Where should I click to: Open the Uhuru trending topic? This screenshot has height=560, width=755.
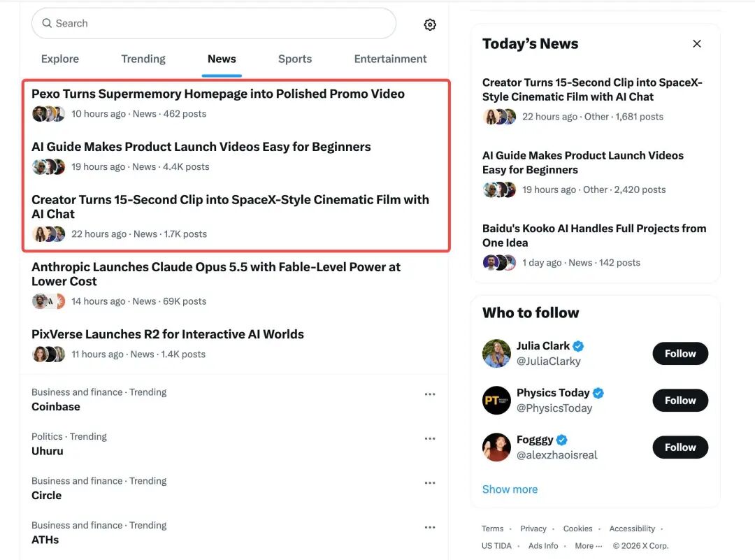pyautogui.click(x=48, y=451)
